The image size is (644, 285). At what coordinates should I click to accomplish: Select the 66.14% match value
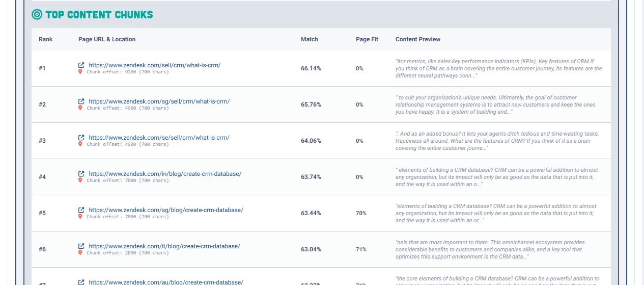[311, 68]
